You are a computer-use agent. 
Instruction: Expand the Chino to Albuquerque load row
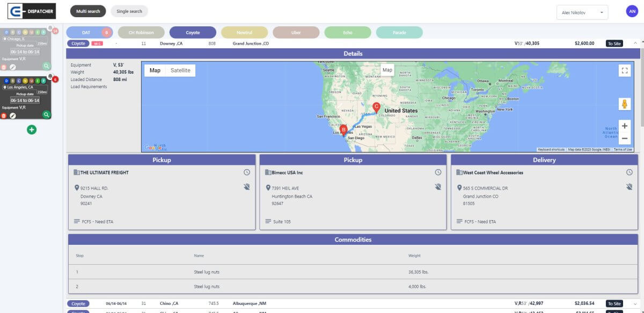(635, 303)
